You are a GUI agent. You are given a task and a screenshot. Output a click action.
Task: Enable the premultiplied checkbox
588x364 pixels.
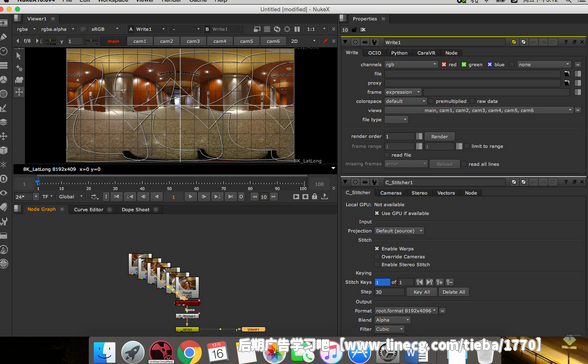pos(431,101)
